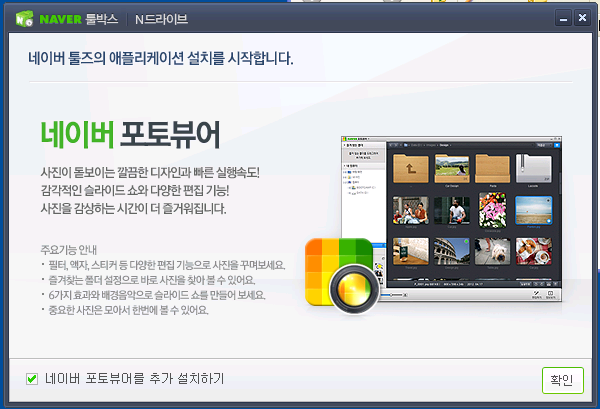The height and width of the screenshot is (409, 600).
Task: Click the 네이버 포토뷰어 large title
Action: pos(130,135)
